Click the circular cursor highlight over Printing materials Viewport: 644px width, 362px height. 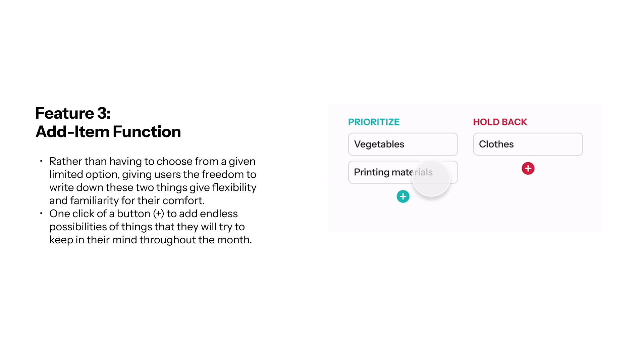pos(431,178)
